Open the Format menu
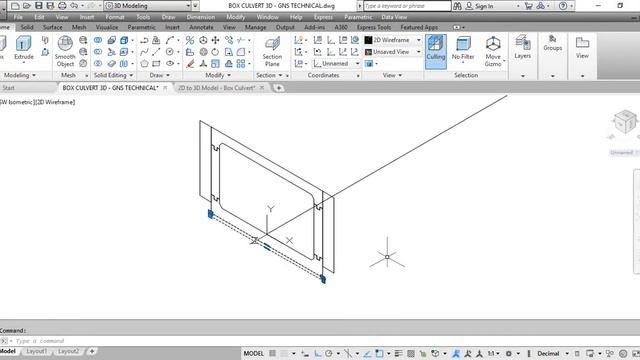This screenshot has height=360, width=640. tap(115, 17)
